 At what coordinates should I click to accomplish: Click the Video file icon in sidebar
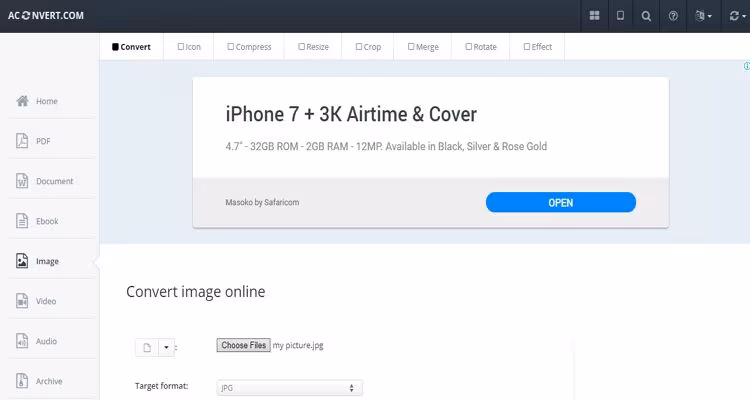[22, 301]
